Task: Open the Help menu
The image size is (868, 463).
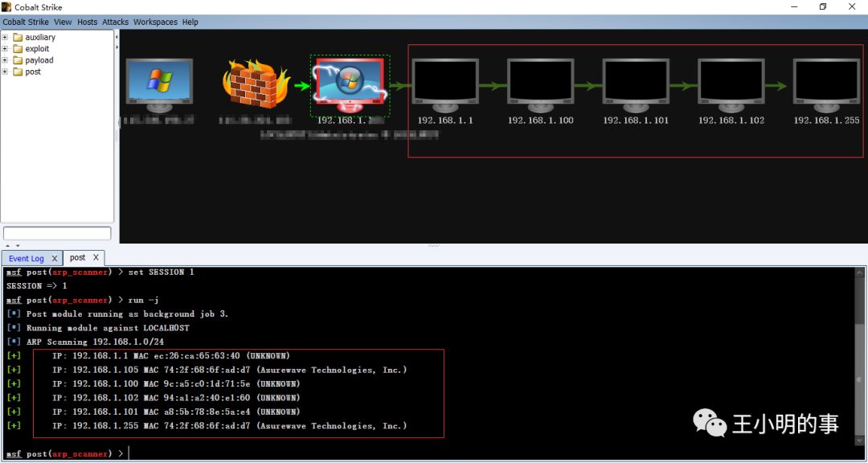Action: point(190,23)
